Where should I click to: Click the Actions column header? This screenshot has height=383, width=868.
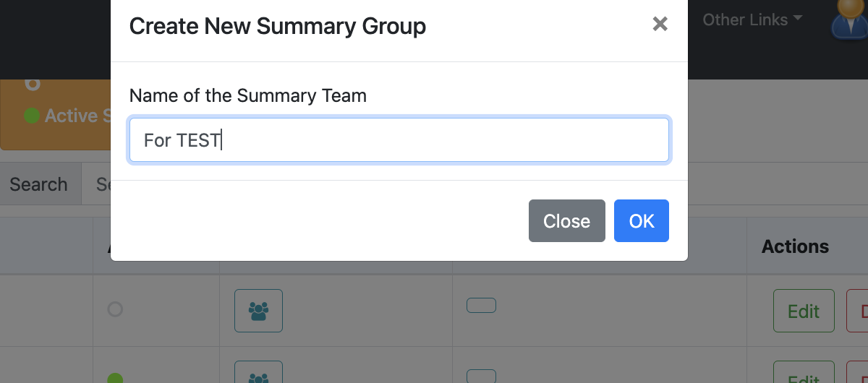click(x=795, y=246)
